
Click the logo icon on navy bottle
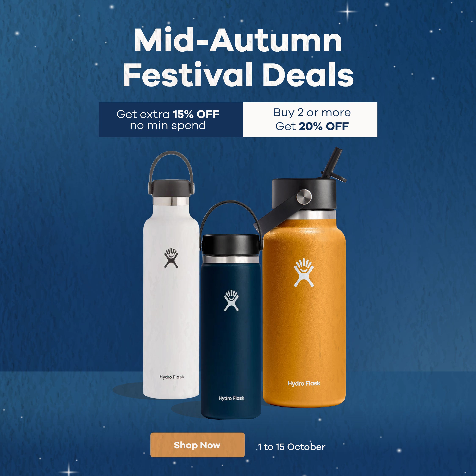[231, 300]
